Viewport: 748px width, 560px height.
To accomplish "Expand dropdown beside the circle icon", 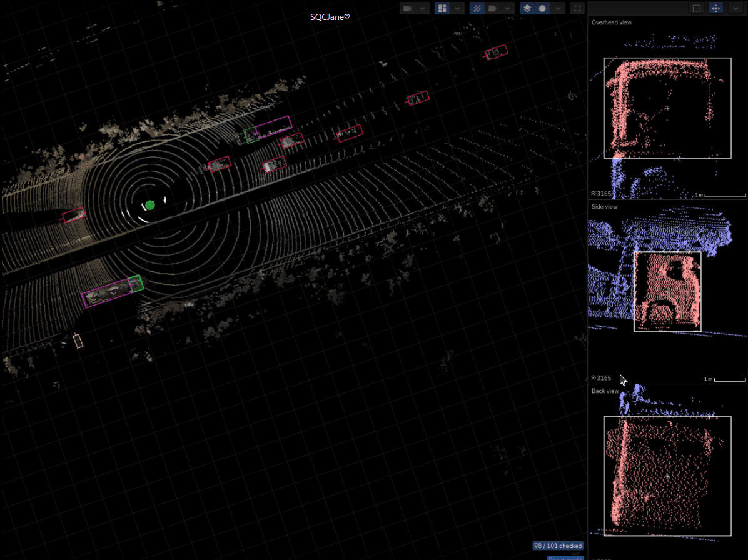I will click(x=558, y=9).
